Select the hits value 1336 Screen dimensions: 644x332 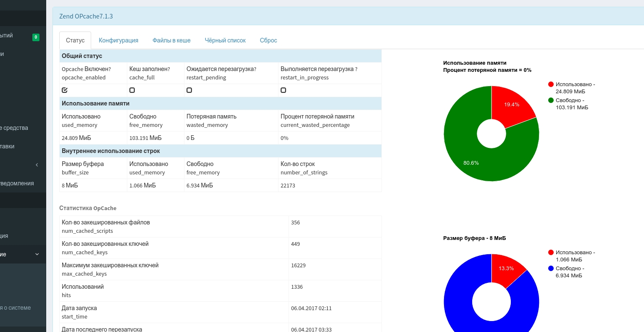pos(297,287)
